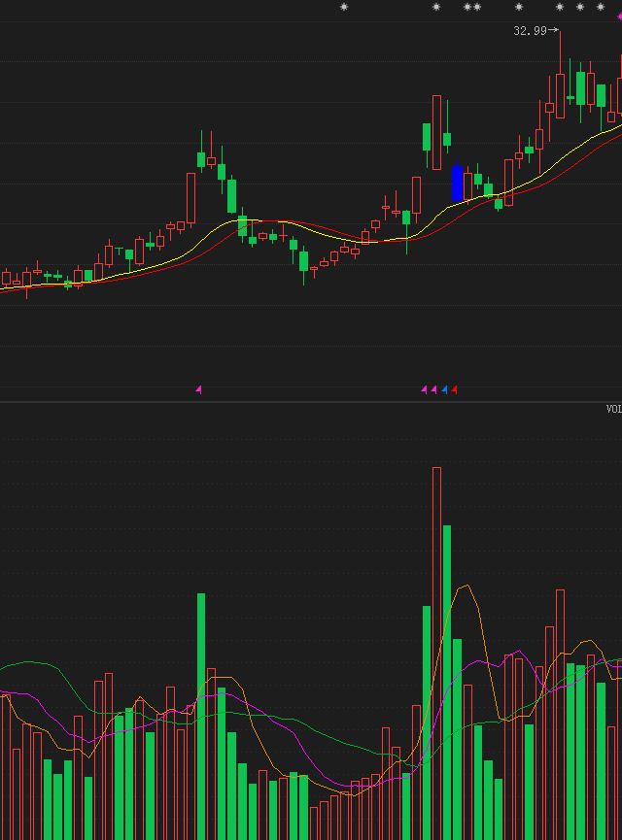This screenshot has width=622, height=840.
Task: Click the tallest red volume bar
Action: pyautogui.click(x=437, y=654)
